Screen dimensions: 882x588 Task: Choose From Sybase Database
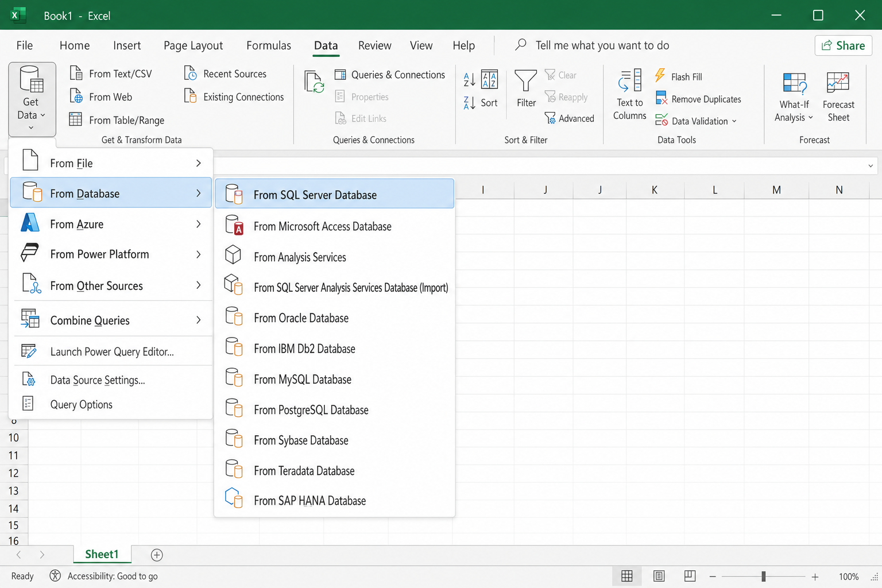click(x=334, y=440)
